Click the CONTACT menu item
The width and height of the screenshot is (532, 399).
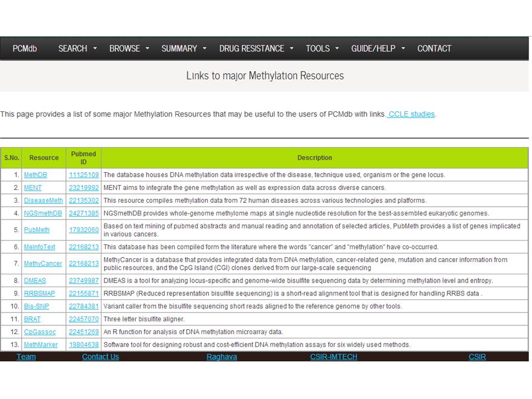[x=434, y=49]
